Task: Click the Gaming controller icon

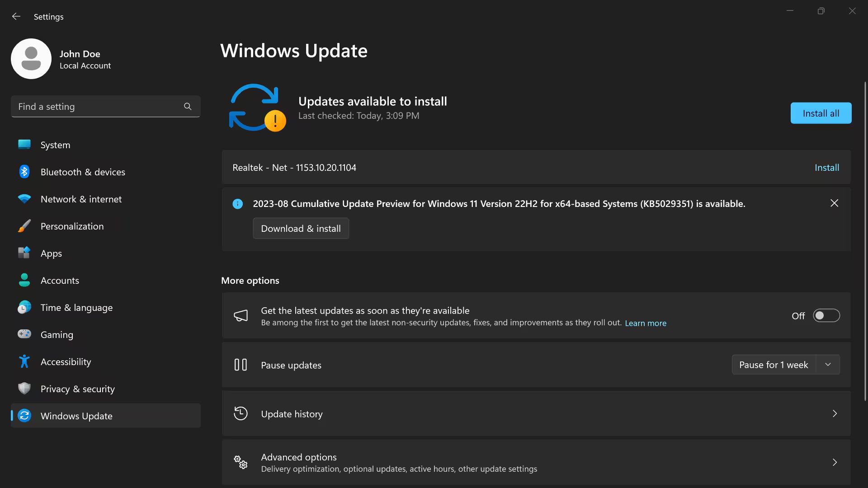Action: coord(24,334)
